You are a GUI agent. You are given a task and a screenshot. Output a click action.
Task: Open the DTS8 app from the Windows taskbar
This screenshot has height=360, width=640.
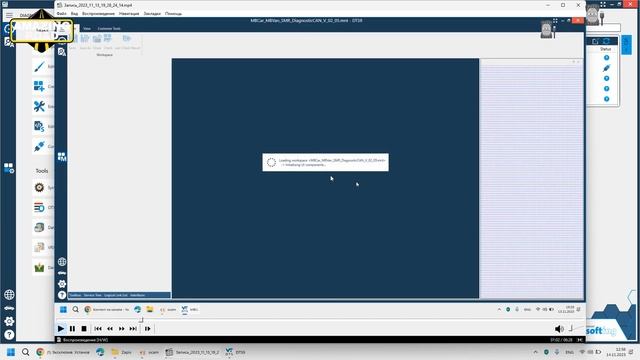(235, 352)
